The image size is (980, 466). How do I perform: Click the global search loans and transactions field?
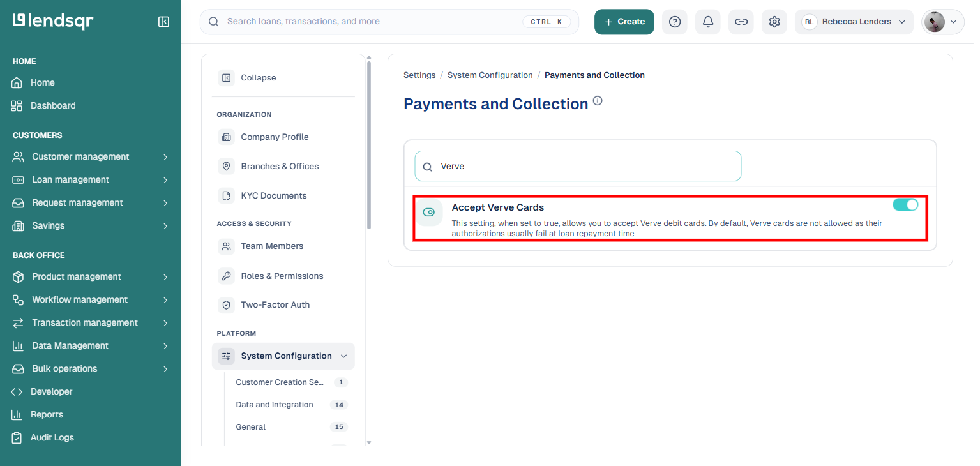point(389,22)
